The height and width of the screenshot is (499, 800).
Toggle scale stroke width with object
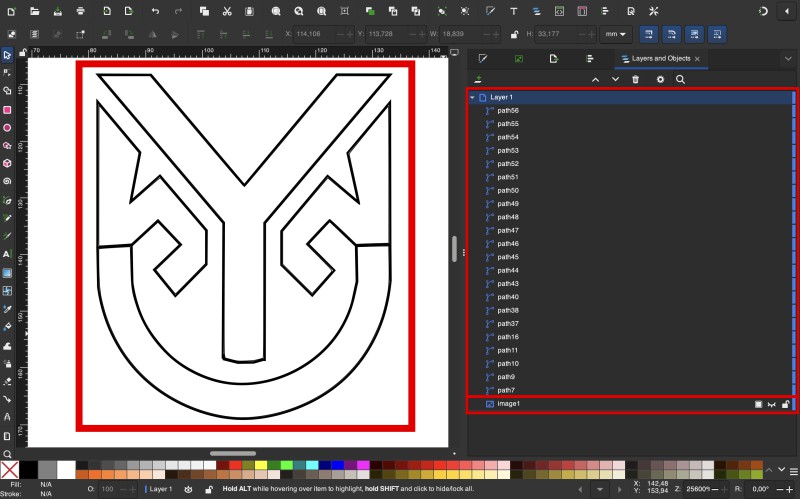point(649,34)
